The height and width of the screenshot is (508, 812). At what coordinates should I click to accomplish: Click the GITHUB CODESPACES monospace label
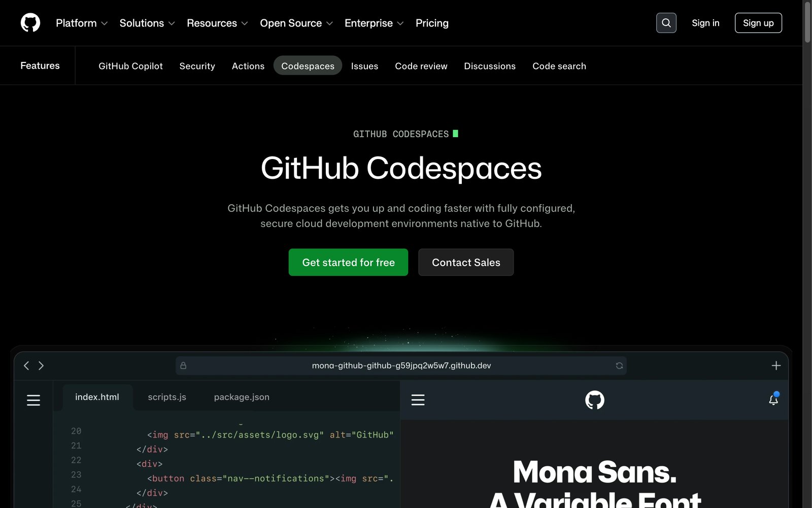pyautogui.click(x=401, y=134)
